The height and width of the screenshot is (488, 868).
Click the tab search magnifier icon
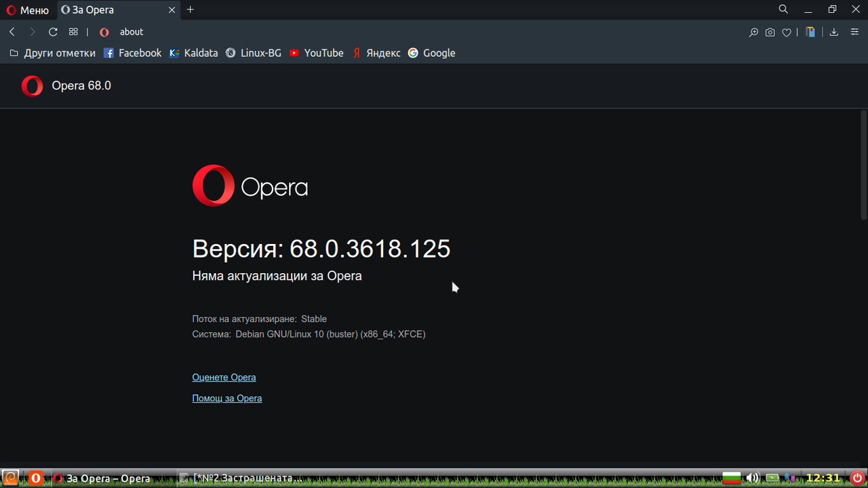(783, 9)
